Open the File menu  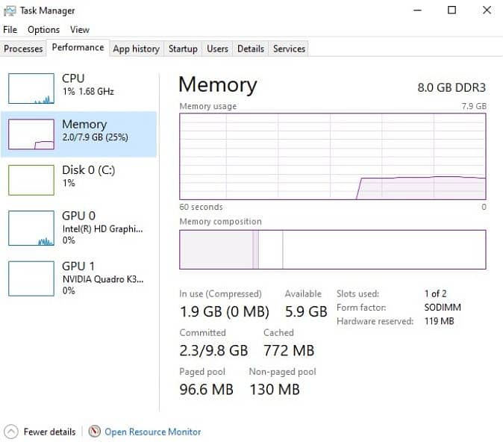(10, 30)
